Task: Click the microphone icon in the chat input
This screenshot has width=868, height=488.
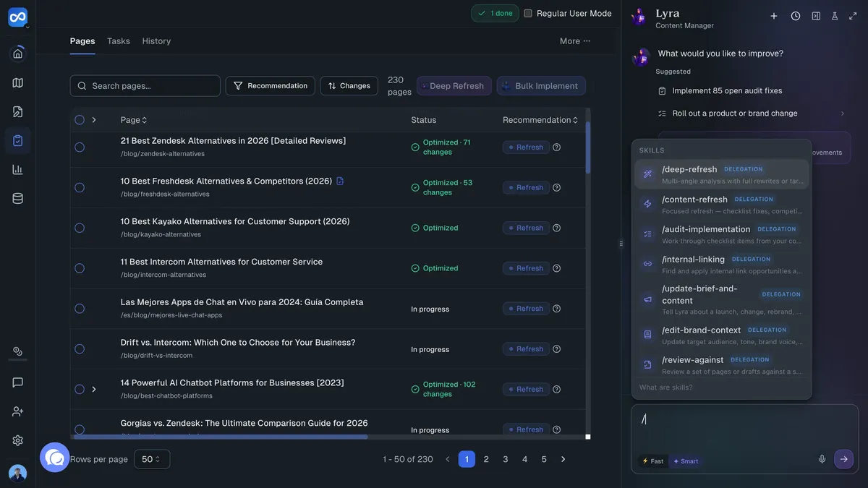Action: point(822,459)
